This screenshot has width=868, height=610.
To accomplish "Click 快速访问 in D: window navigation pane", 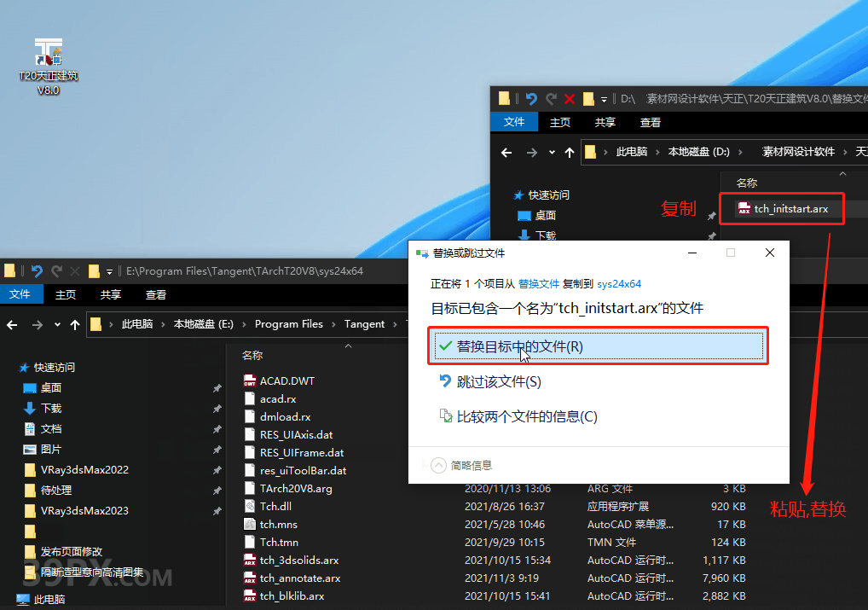I will (541, 195).
